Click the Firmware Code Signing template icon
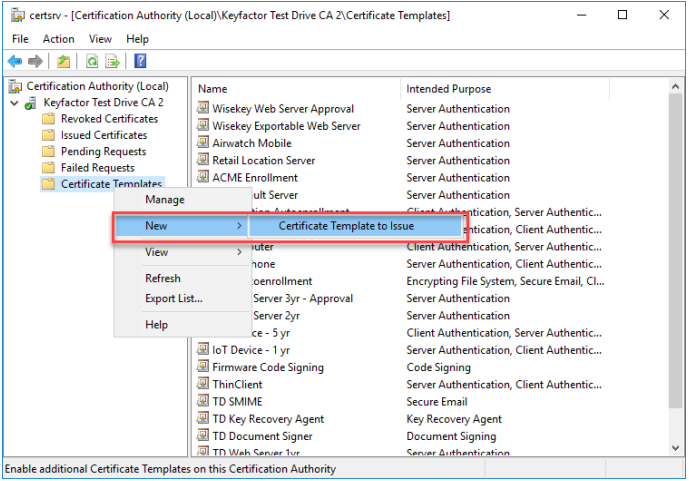689x481 pixels. pyautogui.click(x=203, y=366)
